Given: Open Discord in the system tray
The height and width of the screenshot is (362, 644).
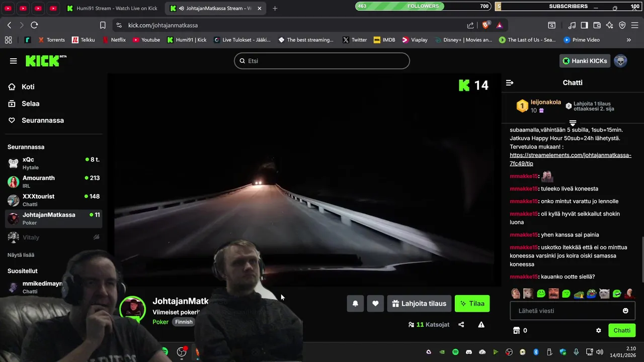Looking at the screenshot, I should pyautogui.click(x=469, y=352).
